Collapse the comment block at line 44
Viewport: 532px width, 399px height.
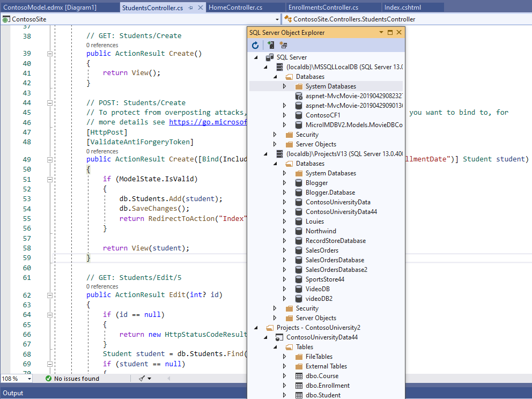pyautogui.click(x=50, y=103)
